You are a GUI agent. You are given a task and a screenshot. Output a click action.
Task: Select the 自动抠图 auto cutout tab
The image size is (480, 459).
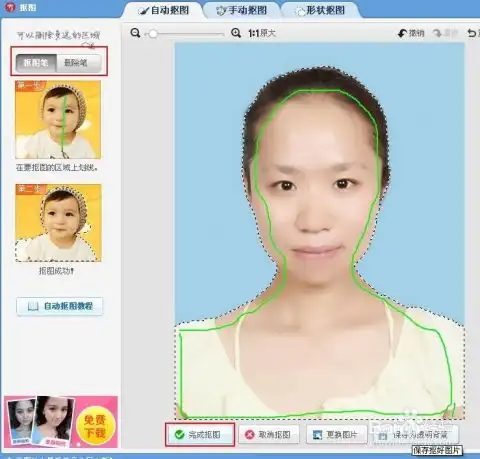pos(163,10)
